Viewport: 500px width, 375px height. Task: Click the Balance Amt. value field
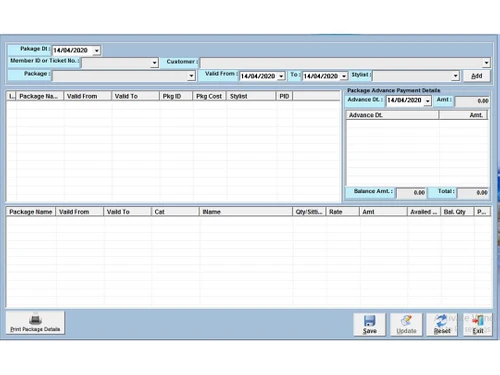(x=411, y=193)
